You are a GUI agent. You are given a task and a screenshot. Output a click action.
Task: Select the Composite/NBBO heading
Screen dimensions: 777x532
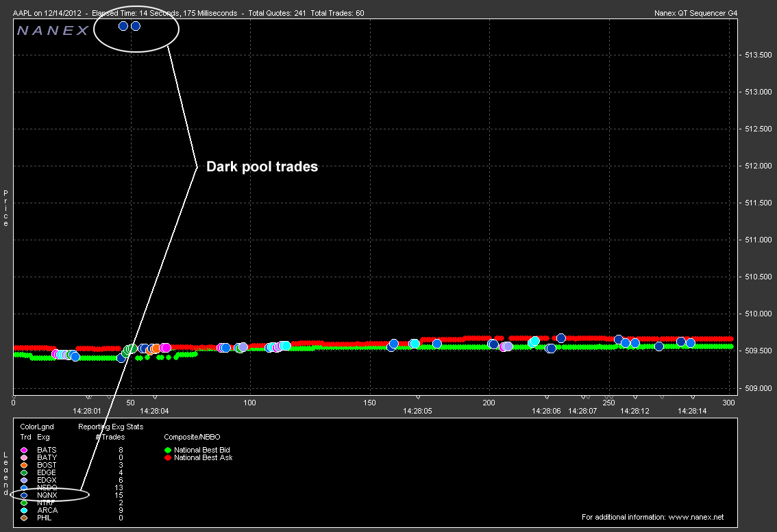click(x=192, y=438)
